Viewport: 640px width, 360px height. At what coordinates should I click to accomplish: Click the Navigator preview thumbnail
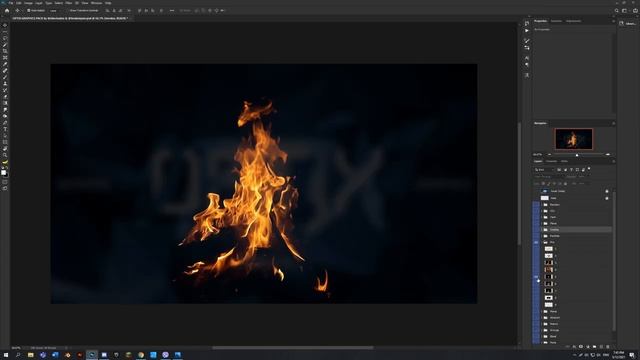pyautogui.click(x=573, y=139)
